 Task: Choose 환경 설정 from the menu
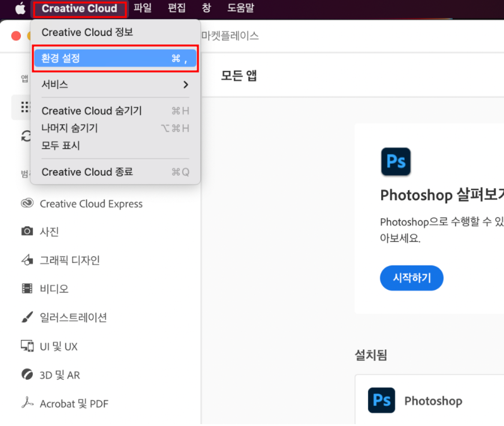(x=115, y=58)
